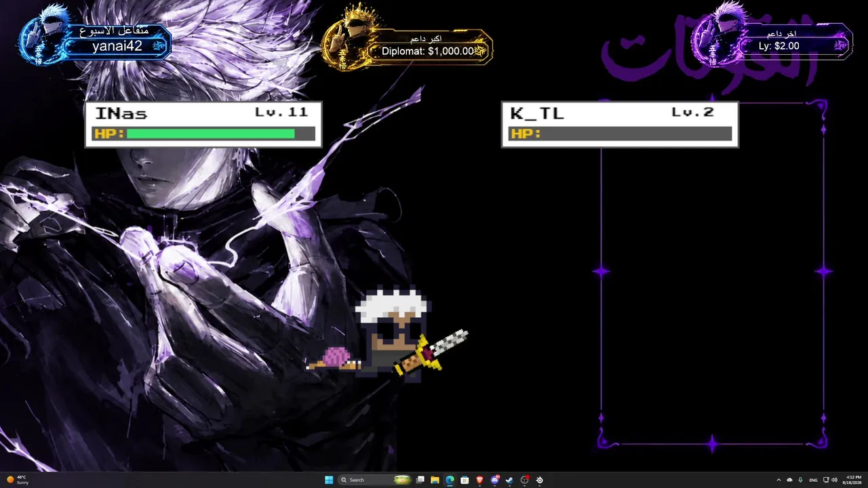Image resolution: width=868 pixels, height=488 pixels.
Task: Open the SteelSeries app taskbar icon
Action: click(x=540, y=480)
